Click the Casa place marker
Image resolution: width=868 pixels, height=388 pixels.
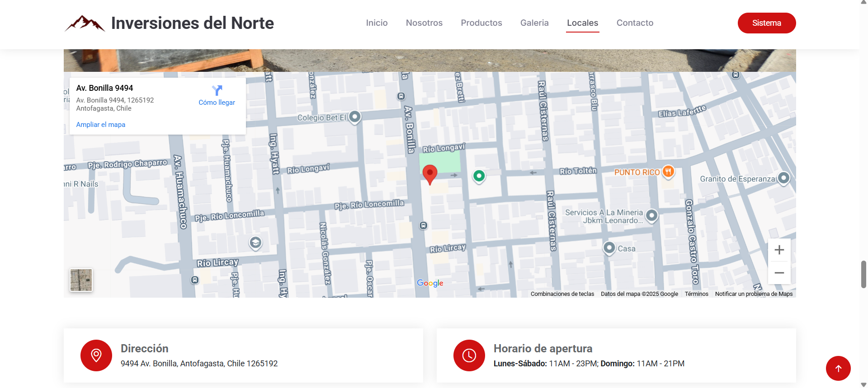[609, 248]
